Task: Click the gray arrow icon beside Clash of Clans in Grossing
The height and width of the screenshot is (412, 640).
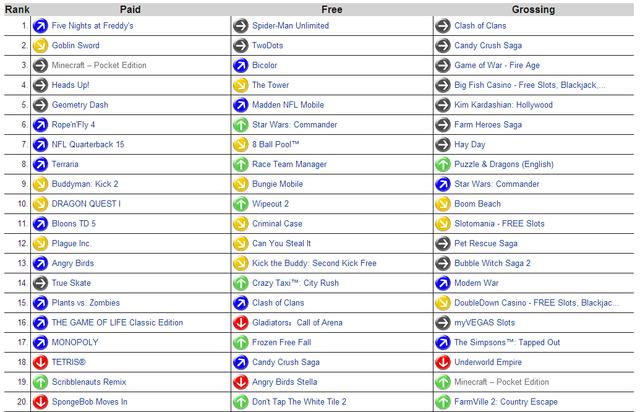Action: pyautogui.click(x=442, y=25)
